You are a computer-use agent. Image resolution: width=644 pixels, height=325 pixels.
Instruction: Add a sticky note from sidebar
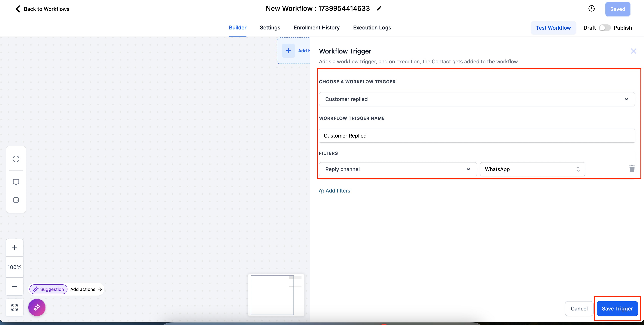16,200
